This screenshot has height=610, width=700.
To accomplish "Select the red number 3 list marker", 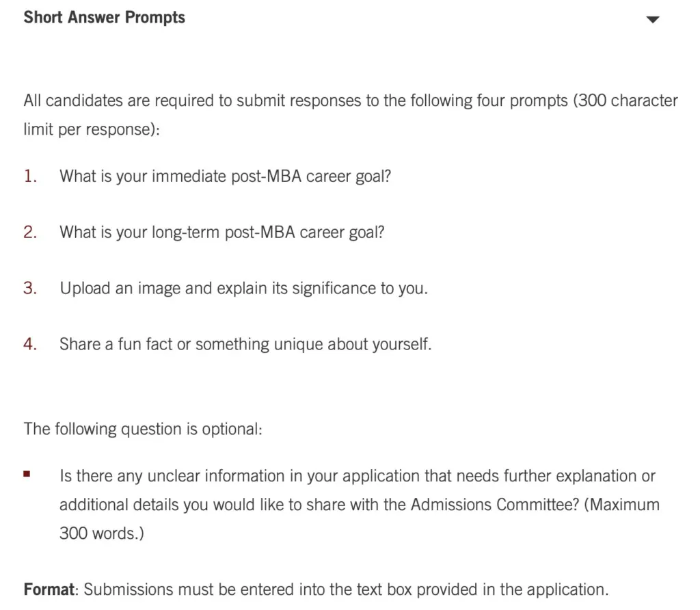I will tap(30, 288).
